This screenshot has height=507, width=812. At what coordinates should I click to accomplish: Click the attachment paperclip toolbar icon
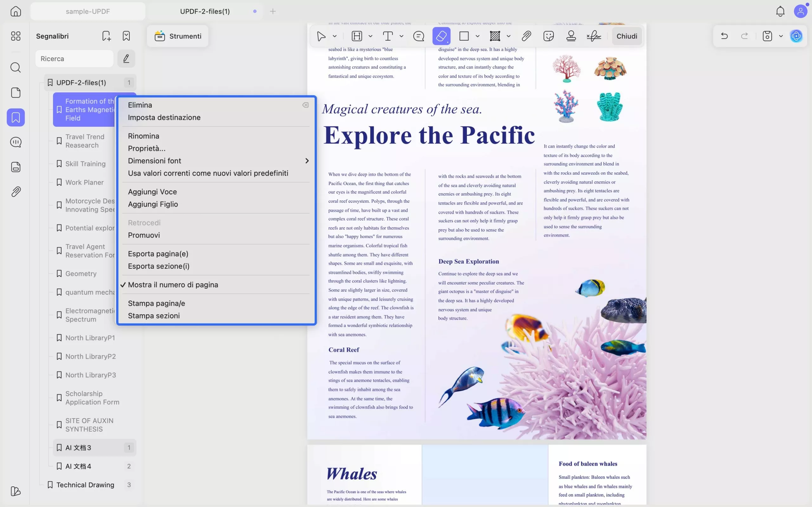pos(526,36)
